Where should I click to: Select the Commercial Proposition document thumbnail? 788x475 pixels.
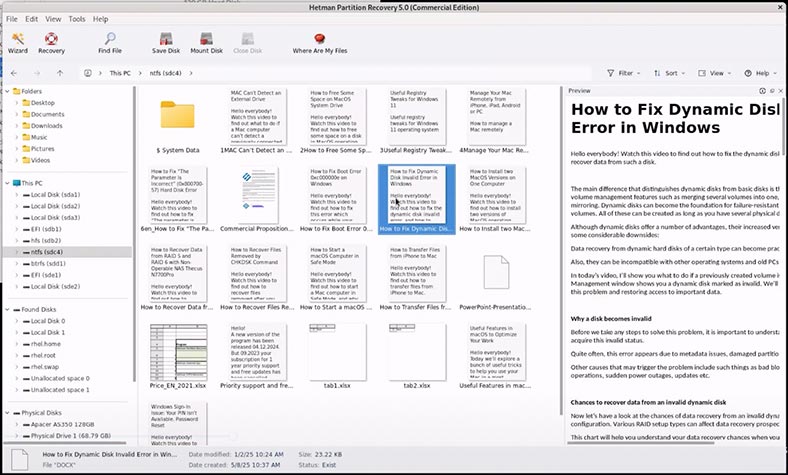tap(257, 196)
